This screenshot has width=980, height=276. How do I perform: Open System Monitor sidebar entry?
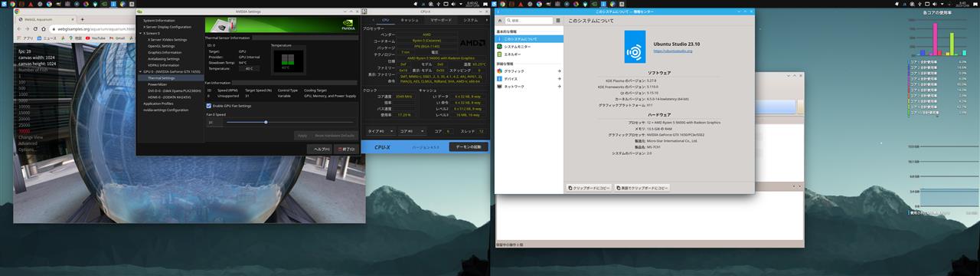(x=529, y=47)
